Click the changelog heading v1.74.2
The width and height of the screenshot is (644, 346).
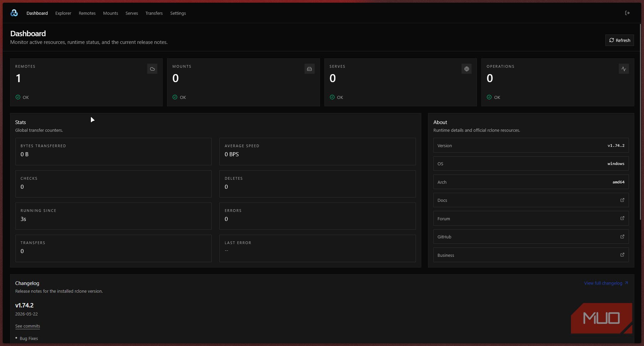[x=24, y=305]
